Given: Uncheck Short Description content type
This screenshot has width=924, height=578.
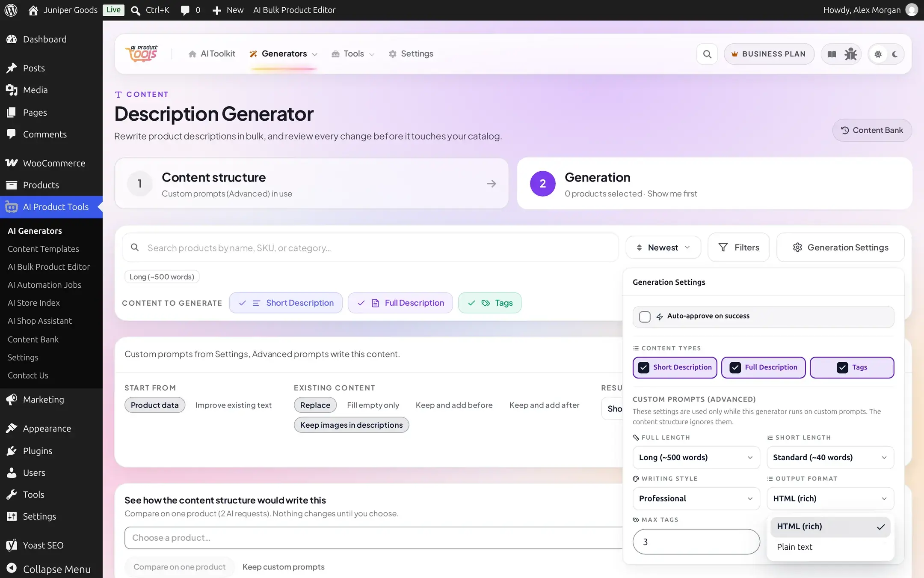Looking at the screenshot, I should tap(675, 367).
